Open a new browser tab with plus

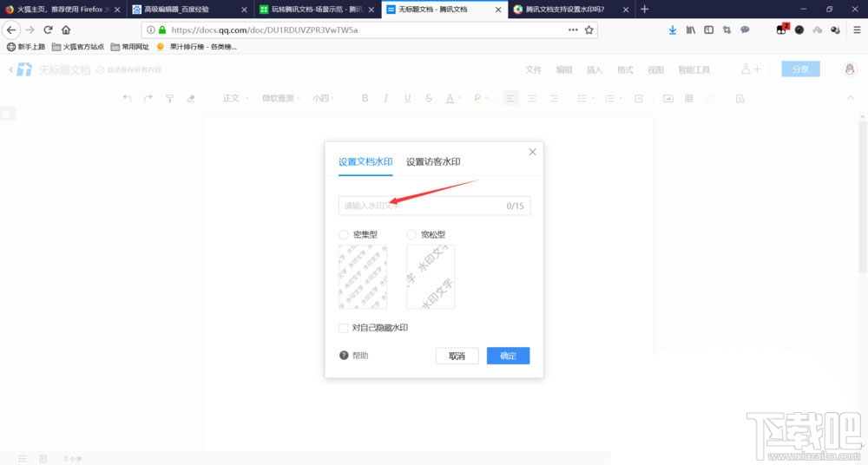coord(644,10)
